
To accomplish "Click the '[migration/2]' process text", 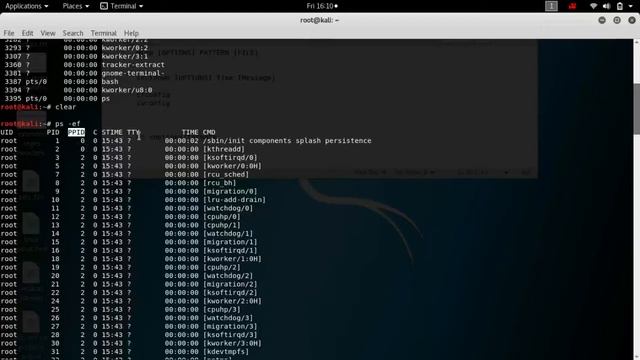I will pos(230,284).
